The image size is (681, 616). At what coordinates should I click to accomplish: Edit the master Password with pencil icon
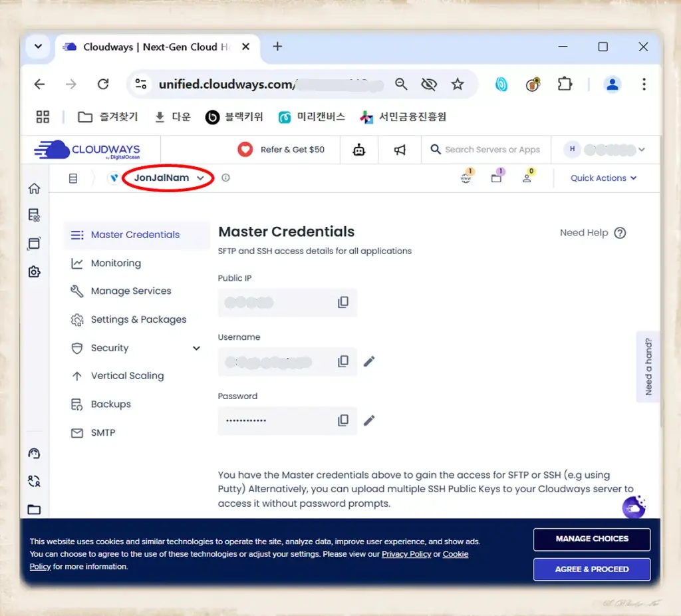369,420
